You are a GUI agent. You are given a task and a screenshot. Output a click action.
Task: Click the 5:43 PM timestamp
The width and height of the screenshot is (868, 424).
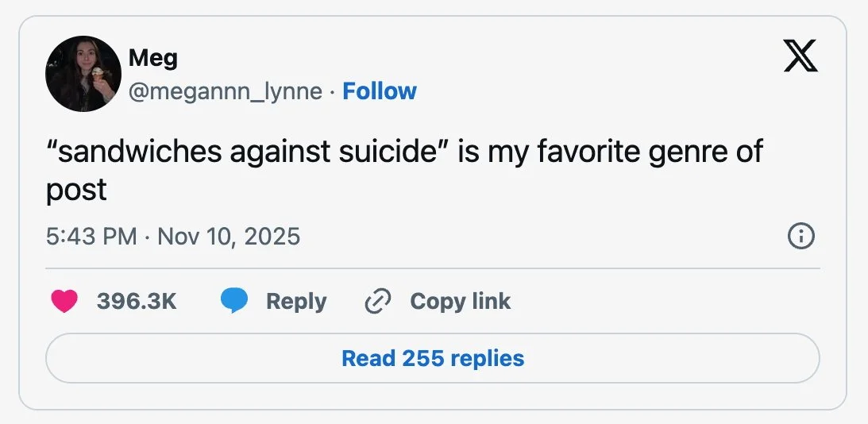91,236
